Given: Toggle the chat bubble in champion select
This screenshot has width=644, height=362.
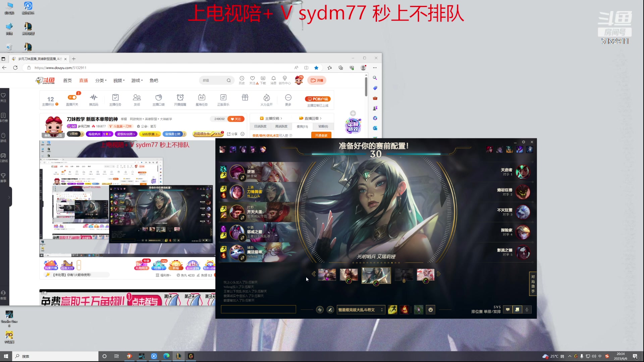Looking at the screenshot, I should 507,309.
